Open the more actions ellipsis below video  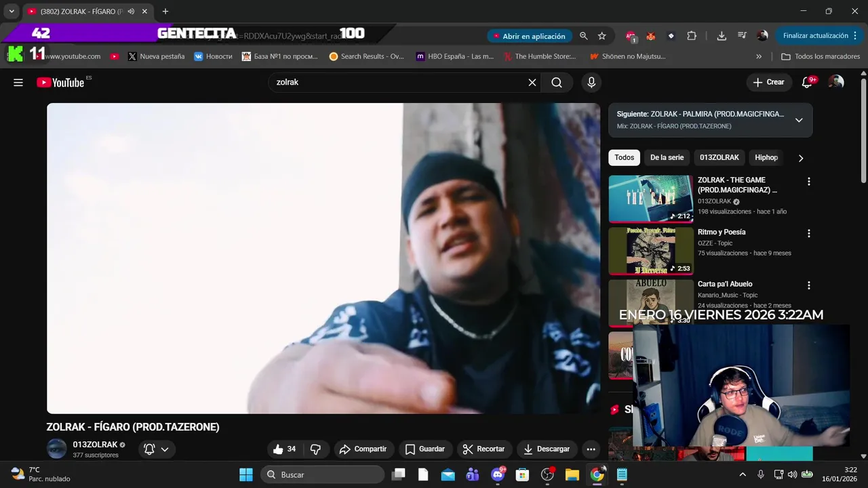(x=591, y=449)
